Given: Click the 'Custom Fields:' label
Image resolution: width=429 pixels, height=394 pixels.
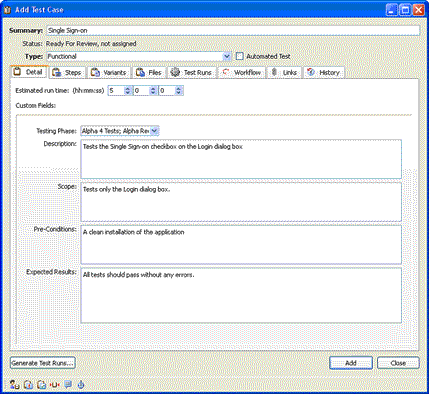Looking at the screenshot, I should (36, 106).
